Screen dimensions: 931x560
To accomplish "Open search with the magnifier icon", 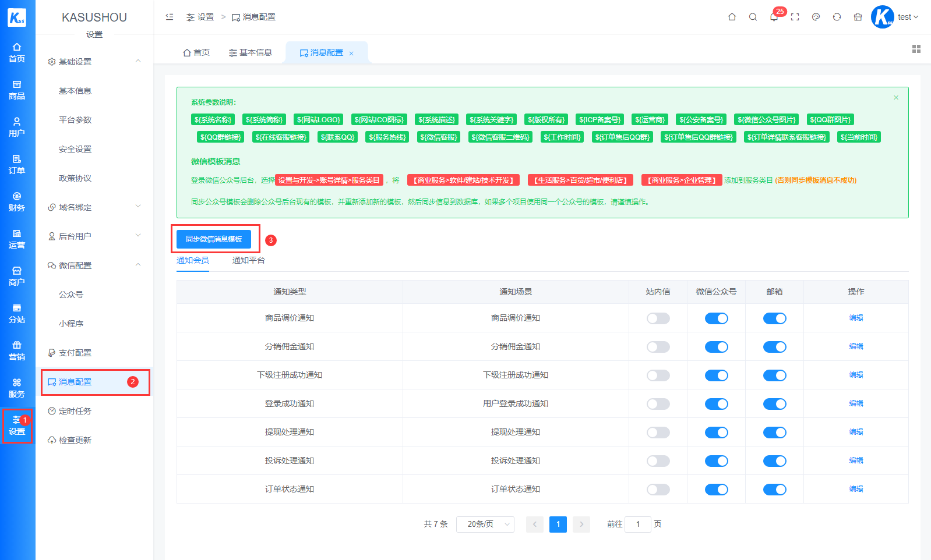I will tap(753, 17).
